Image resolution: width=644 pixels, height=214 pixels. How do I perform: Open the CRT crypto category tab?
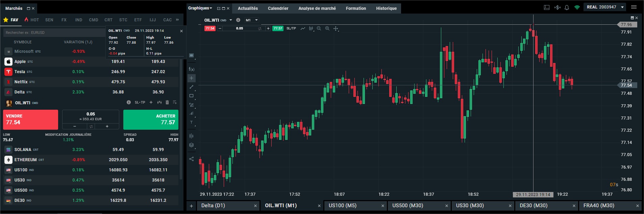[108, 20]
